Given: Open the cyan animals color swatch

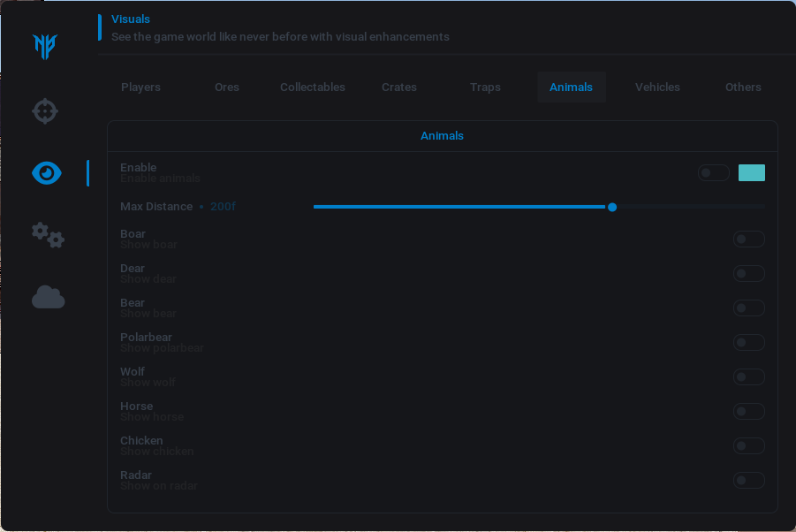Looking at the screenshot, I should point(752,173).
